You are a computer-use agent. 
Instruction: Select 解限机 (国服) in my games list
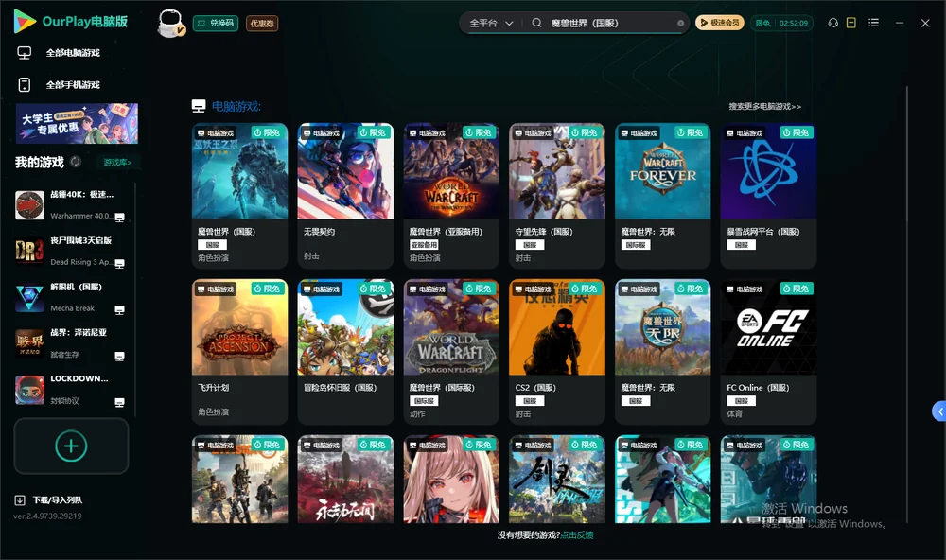tap(70, 297)
